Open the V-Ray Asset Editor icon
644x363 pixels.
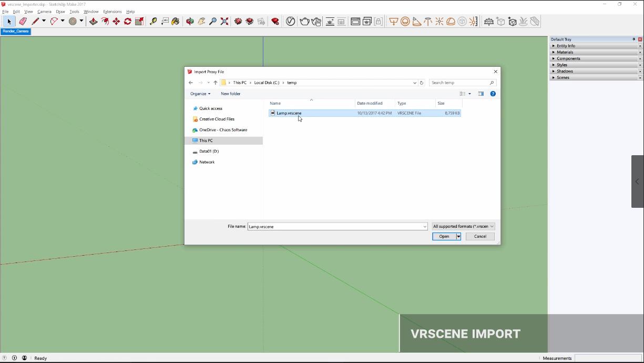coord(290,22)
